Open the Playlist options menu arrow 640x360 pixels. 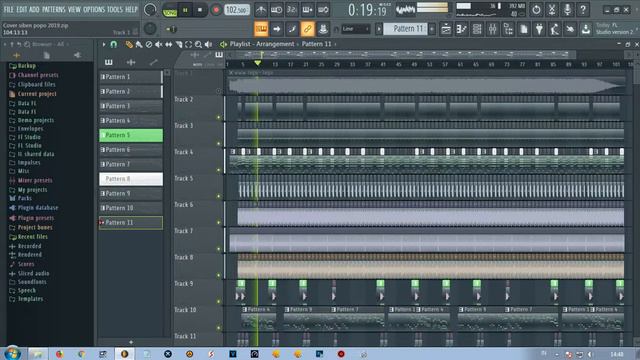(104, 44)
